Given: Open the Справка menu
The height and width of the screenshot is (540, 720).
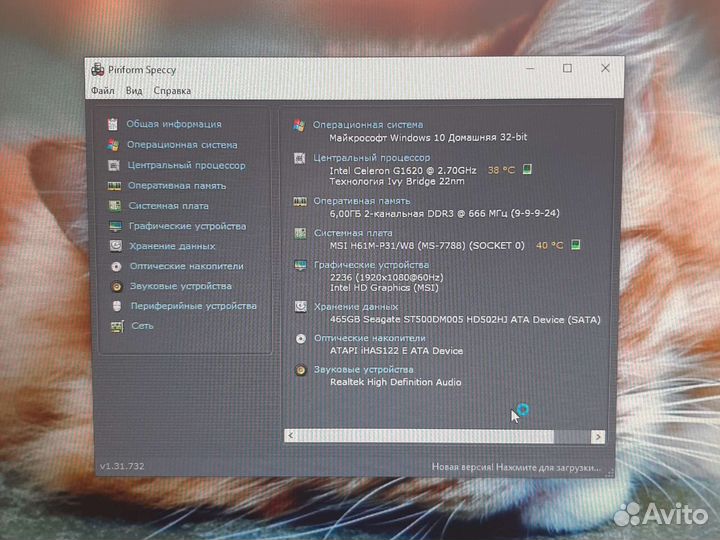Looking at the screenshot, I should click(x=172, y=91).
